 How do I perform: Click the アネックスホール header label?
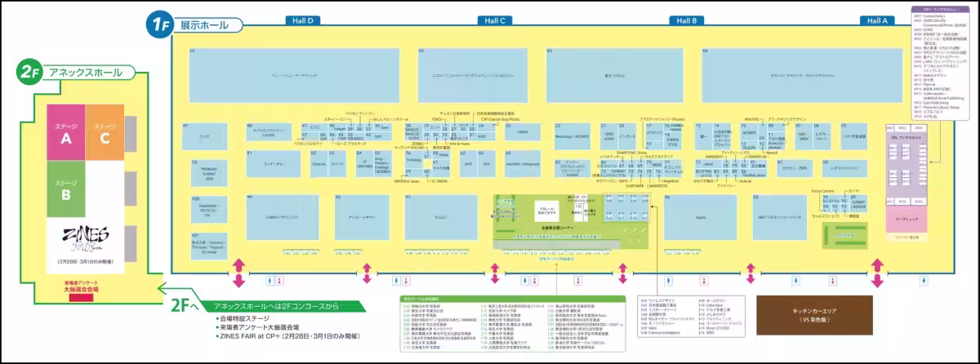pos(86,73)
